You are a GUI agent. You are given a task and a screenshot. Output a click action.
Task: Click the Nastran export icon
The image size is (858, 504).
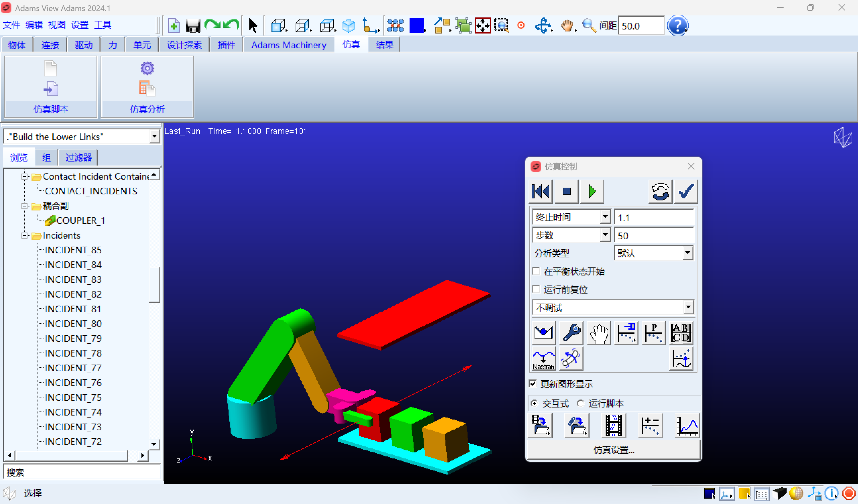(544, 359)
